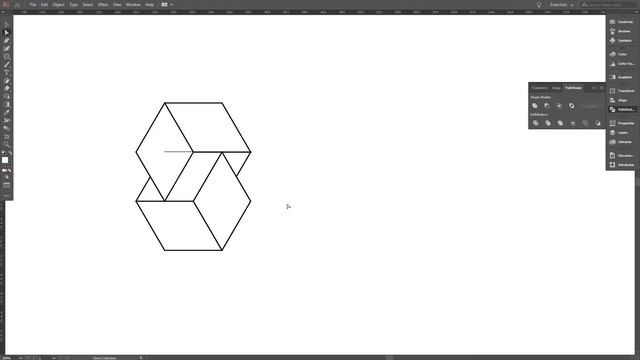Click the Stroke color box behind Fill
The width and height of the screenshot is (640, 360).
click(9, 163)
